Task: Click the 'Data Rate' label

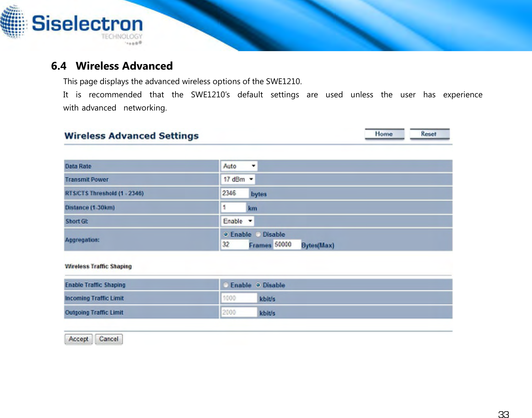Action: [x=78, y=166]
